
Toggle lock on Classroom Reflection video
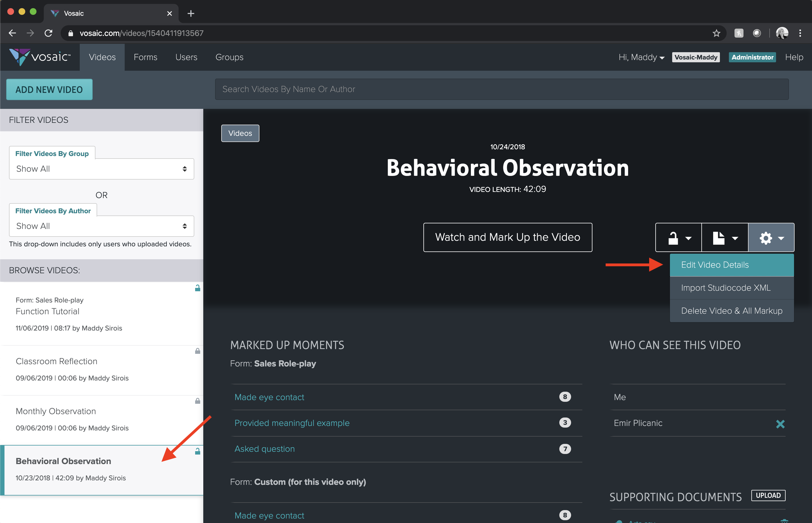[x=197, y=351]
